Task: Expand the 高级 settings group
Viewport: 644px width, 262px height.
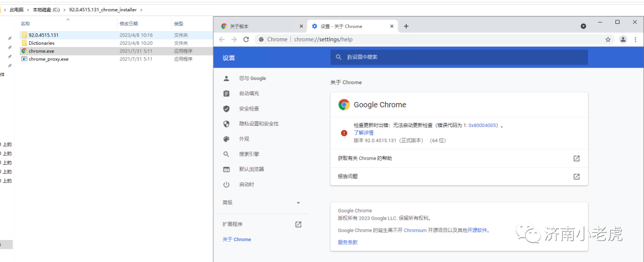Action: click(x=261, y=203)
